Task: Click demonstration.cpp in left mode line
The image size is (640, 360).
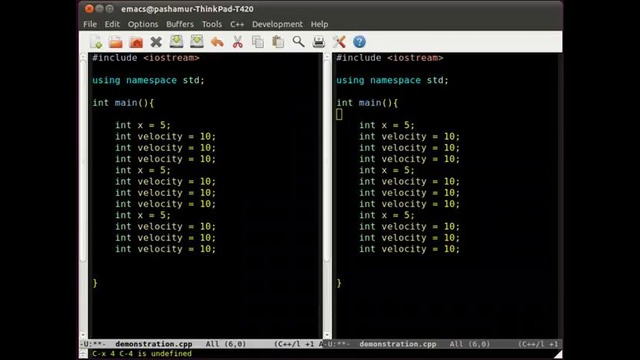Action: [153, 344]
